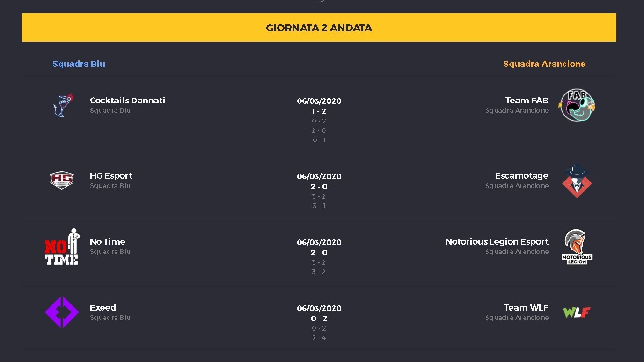The width and height of the screenshot is (644, 362).
Task: Select the Exeed team name
Action: pyautogui.click(x=102, y=307)
